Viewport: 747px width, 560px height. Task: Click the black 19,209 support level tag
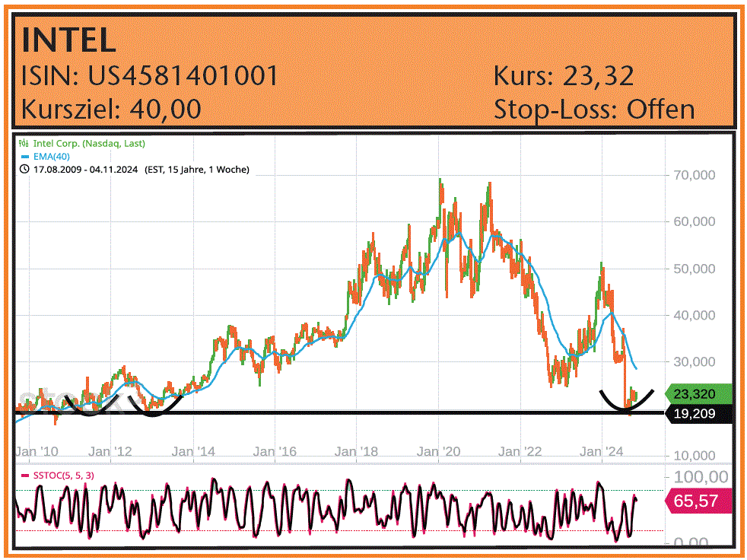[698, 413]
